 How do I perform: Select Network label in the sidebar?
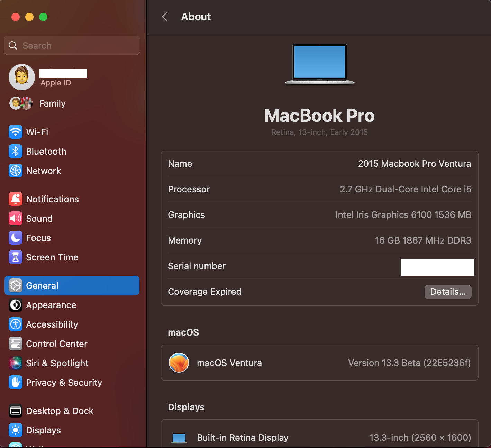tap(44, 171)
